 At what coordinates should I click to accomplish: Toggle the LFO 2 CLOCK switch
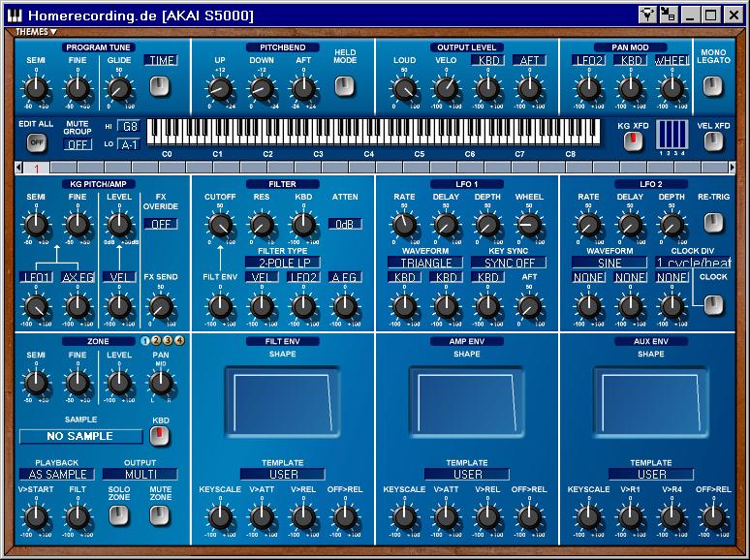tap(713, 304)
